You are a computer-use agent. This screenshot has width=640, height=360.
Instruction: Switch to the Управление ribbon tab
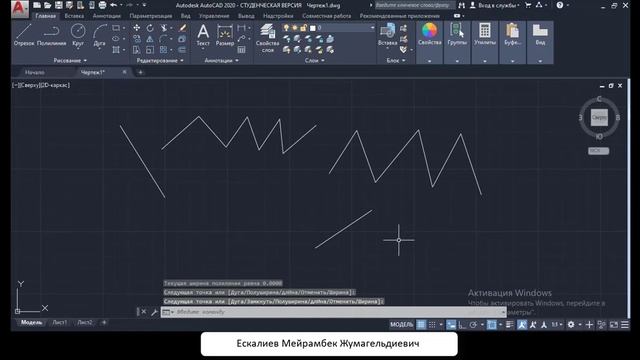tap(214, 16)
